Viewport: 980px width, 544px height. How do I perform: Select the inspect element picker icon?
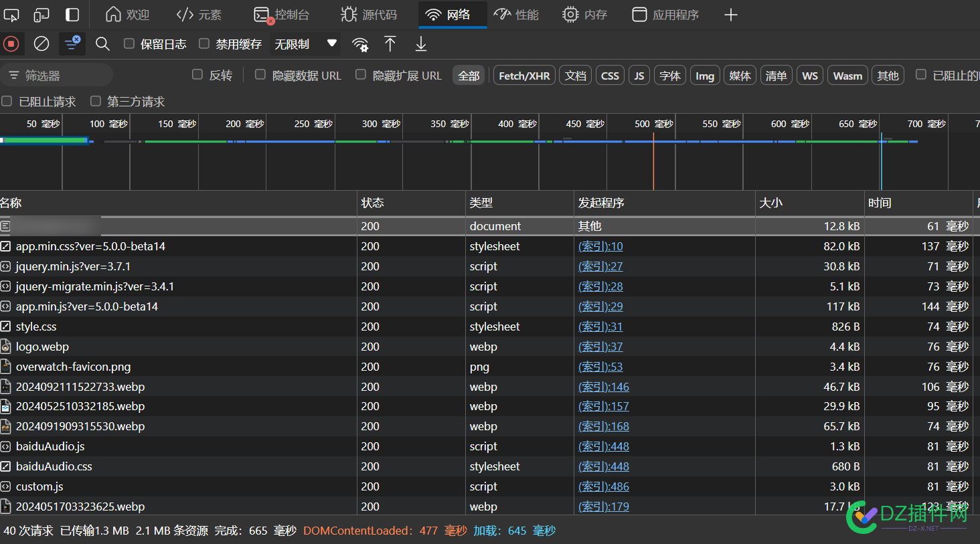[11, 15]
